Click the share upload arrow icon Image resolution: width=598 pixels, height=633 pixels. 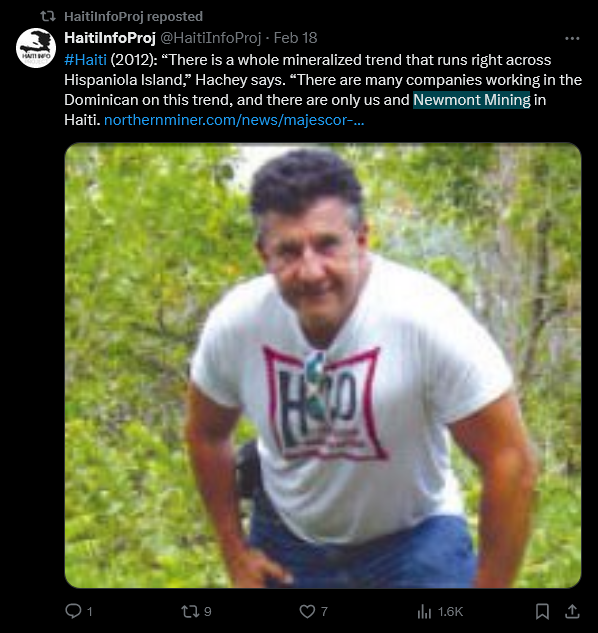pyautogui.click(x=572, y=611)
